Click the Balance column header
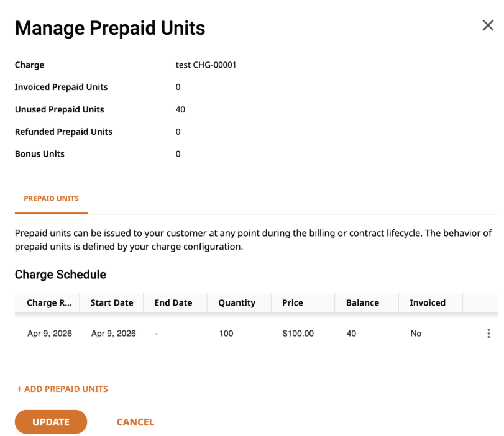The image size is (504, 436). [x=362, y=302]
